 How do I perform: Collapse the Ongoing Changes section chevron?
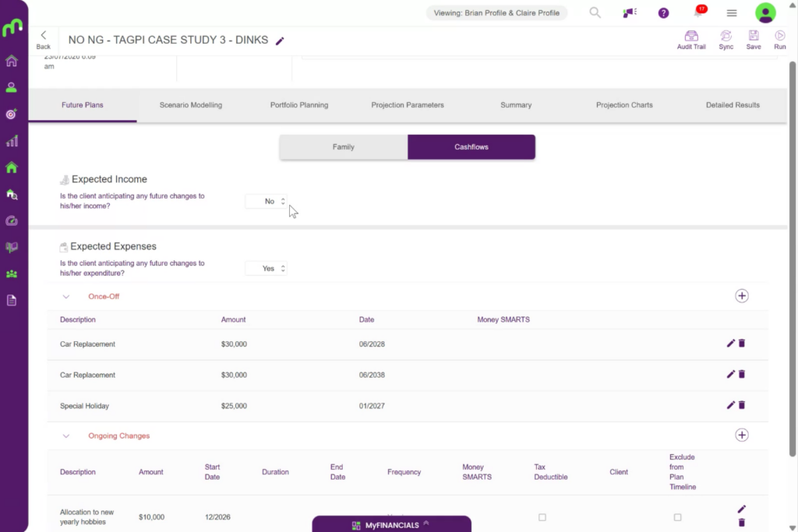pos(65,436)
